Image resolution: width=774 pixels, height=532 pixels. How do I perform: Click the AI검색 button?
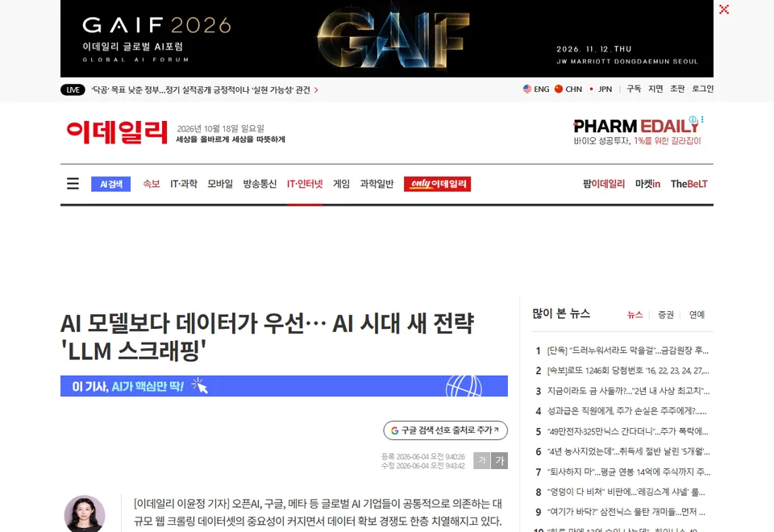[111, 184]
